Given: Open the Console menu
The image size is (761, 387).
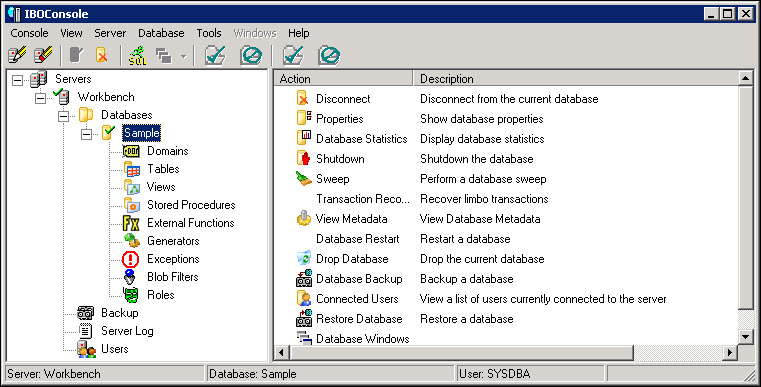Looking at the screenshot, I should tap(29, 33).
